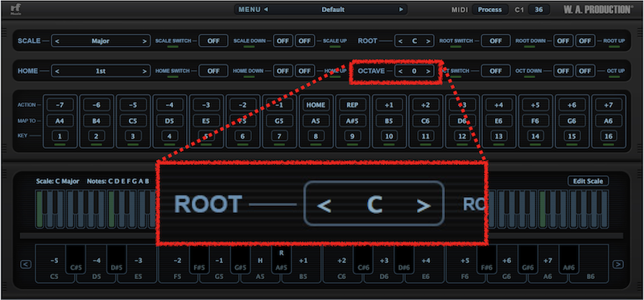Open the HOME 1st selector
644x300 pixels.
point(101,71)
